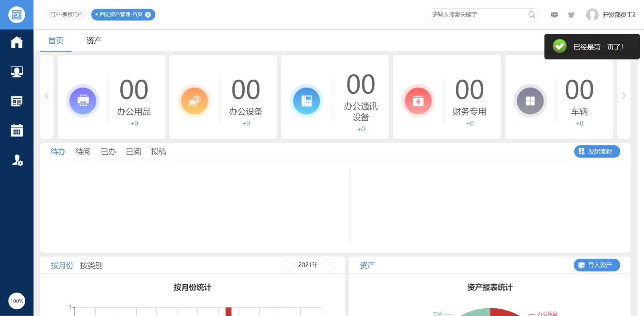This screenshot has height=316, width=644.
Task: Click the 办公用品 pie chart legend label
Action: (x=547, y=313)
